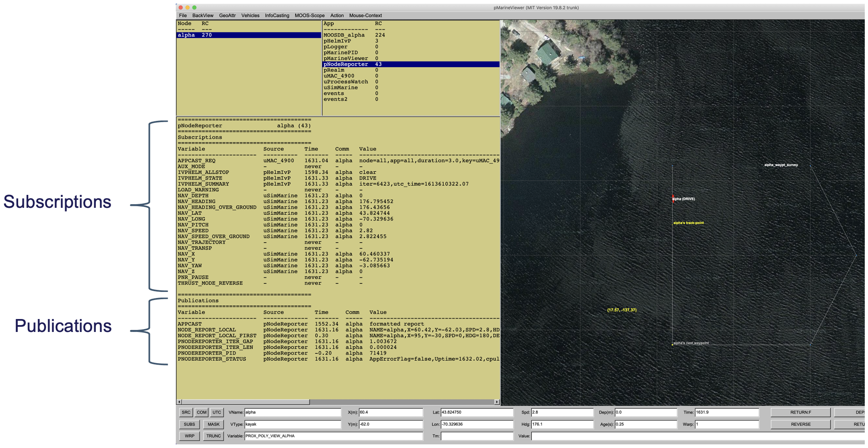Screen dimensions: 868x448
Task: Click scrollbar right arrow under appcast pane
Action: [x=497, y=402]
